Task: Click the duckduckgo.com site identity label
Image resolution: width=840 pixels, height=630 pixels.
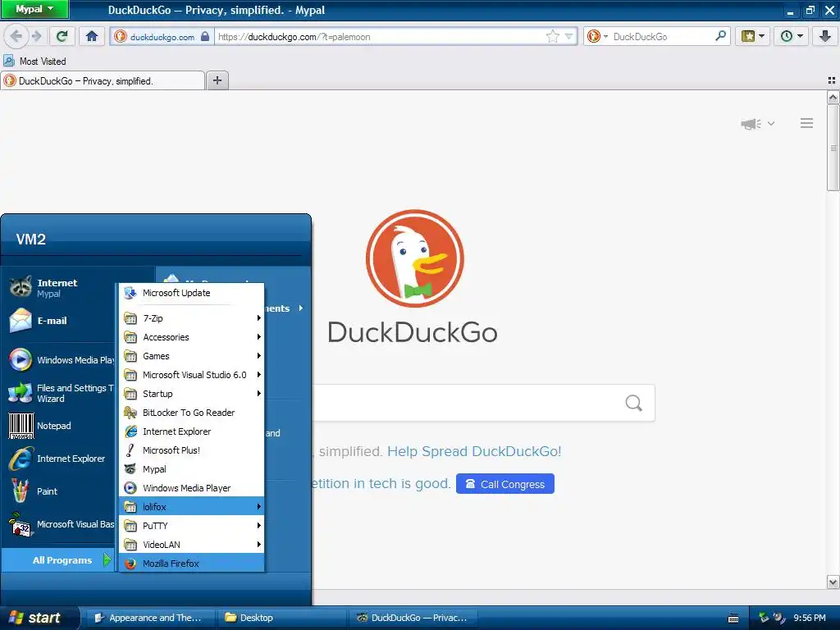Action: 162,37
